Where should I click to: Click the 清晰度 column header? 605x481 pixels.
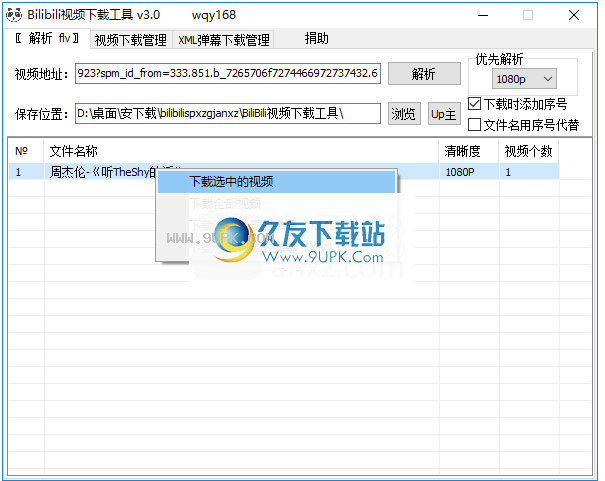(x=469, y=151)
